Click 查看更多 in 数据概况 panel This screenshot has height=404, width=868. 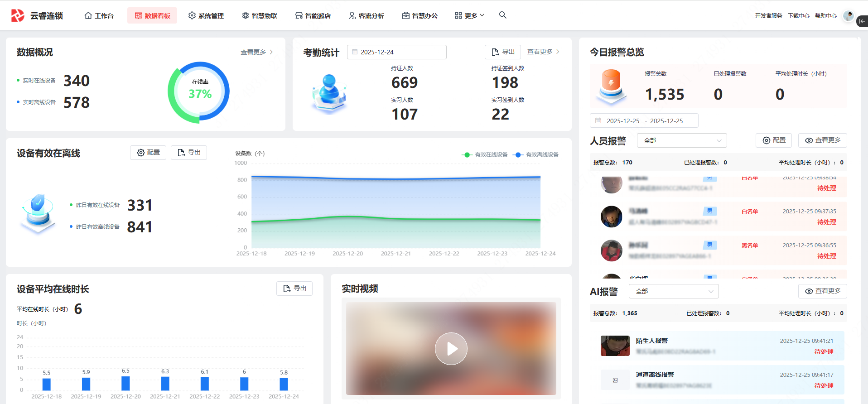point(256,52)
